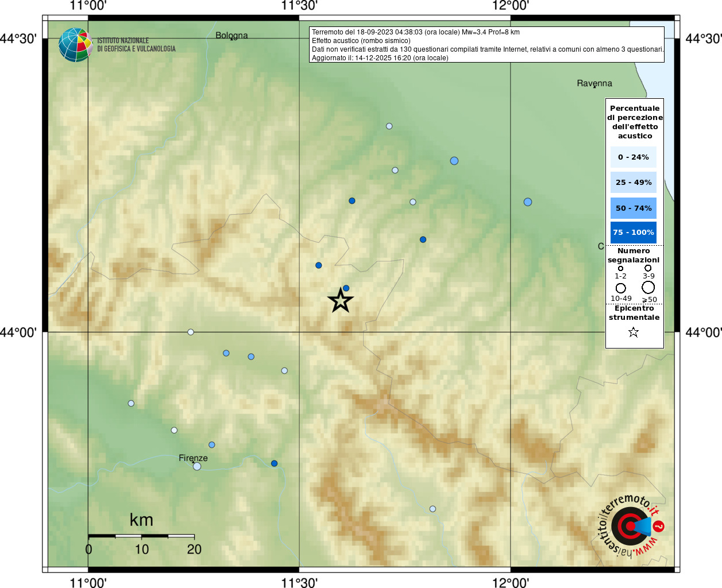Image resolution: width=722 pixels, height=588 pixels.
Task: Click the southernmost pale map marker
Action: point(433,509)
